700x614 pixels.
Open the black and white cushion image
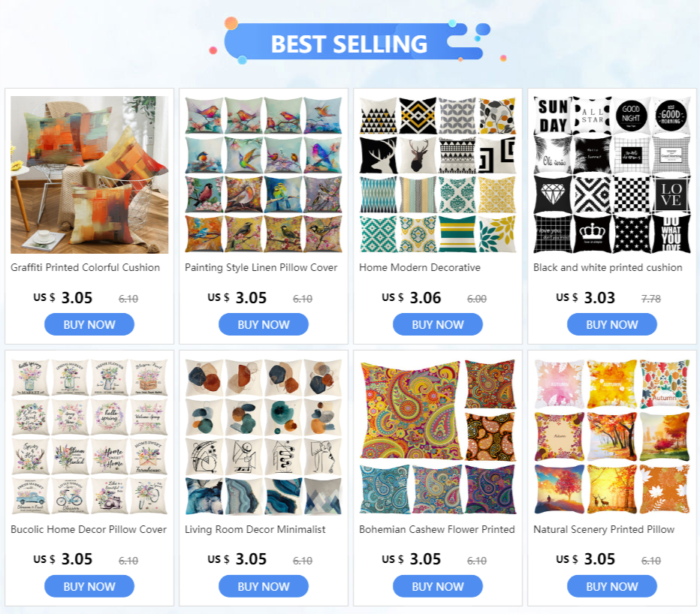click(612, 175)
